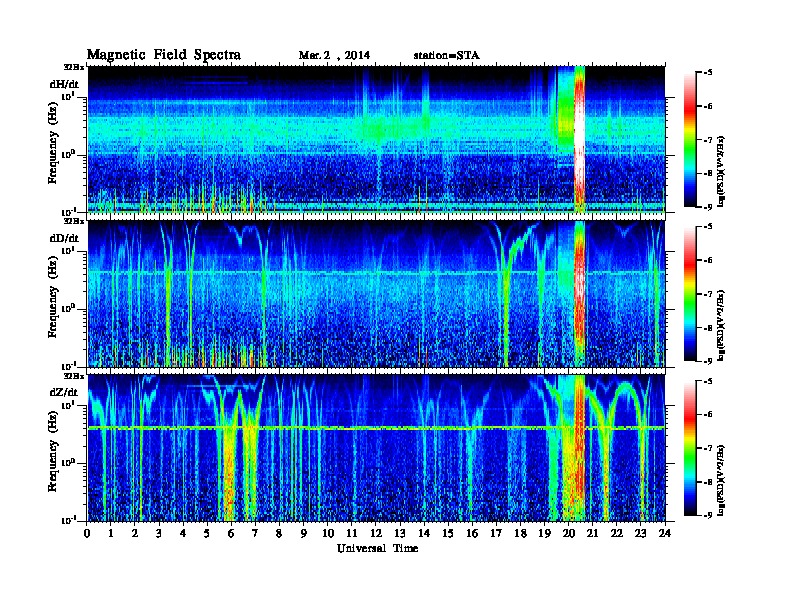Click hour 5 on the Universal Time axis
This screenshot has height=612, width=792.
[x=208, y=534]
